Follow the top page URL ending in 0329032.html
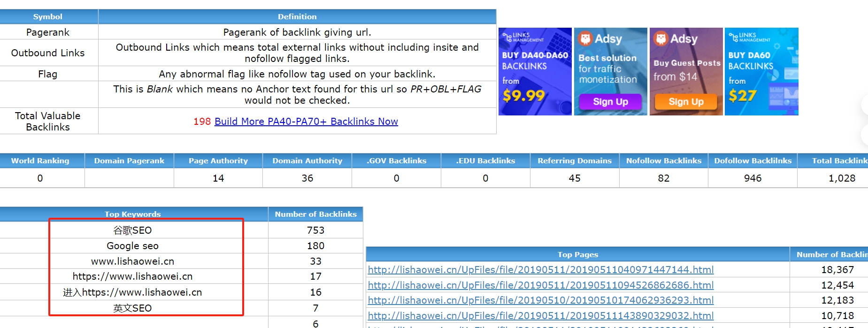This screenshot has width=868, height=328. pyautogui.click(x=540, y=316)
